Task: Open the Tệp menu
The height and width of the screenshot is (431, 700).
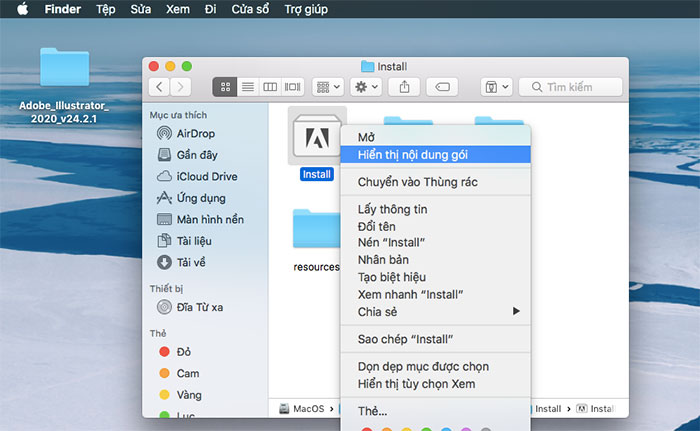Action: [106, 9]
